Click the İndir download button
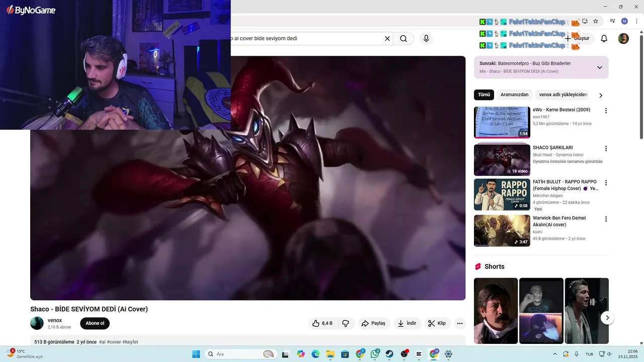Viewport: 644px width, 362px height. click(407, 323)
